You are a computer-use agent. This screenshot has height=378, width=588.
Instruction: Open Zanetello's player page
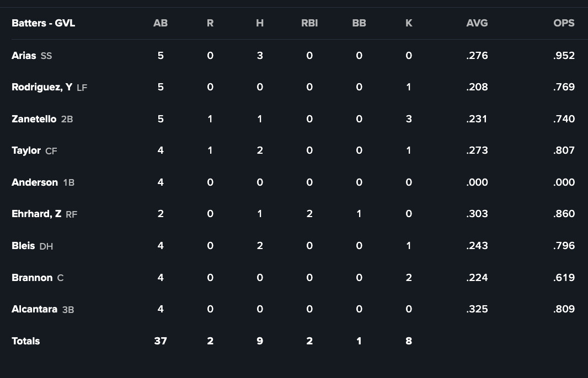point(34,119)
